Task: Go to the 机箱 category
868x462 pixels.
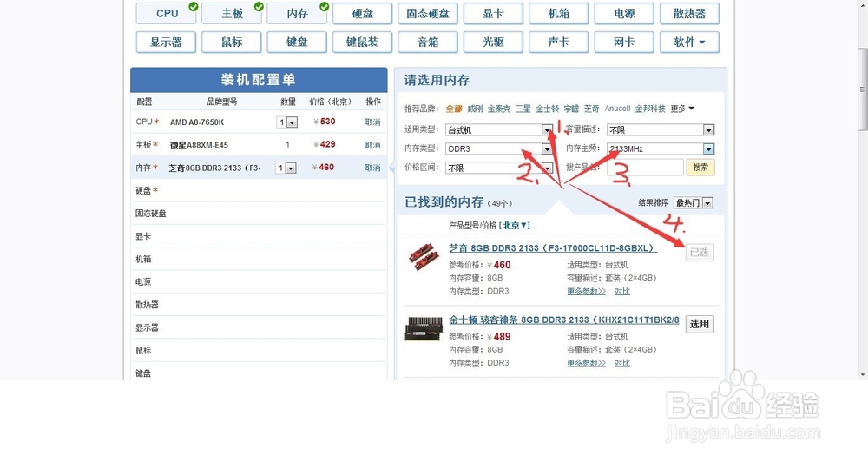Action: tap(558, 14)
